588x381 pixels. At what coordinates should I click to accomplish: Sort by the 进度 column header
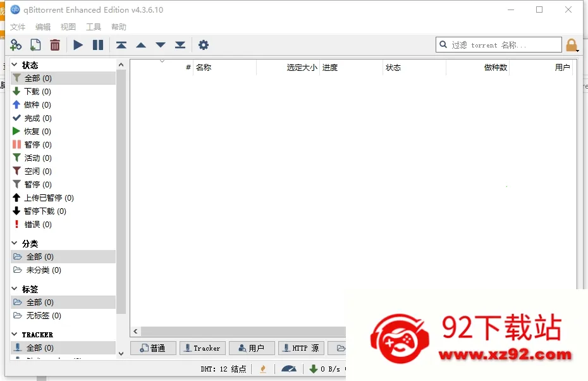click(351, 68)
